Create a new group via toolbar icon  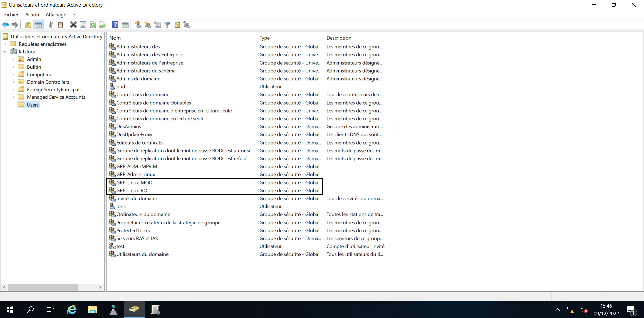click(x=148, y=25)
